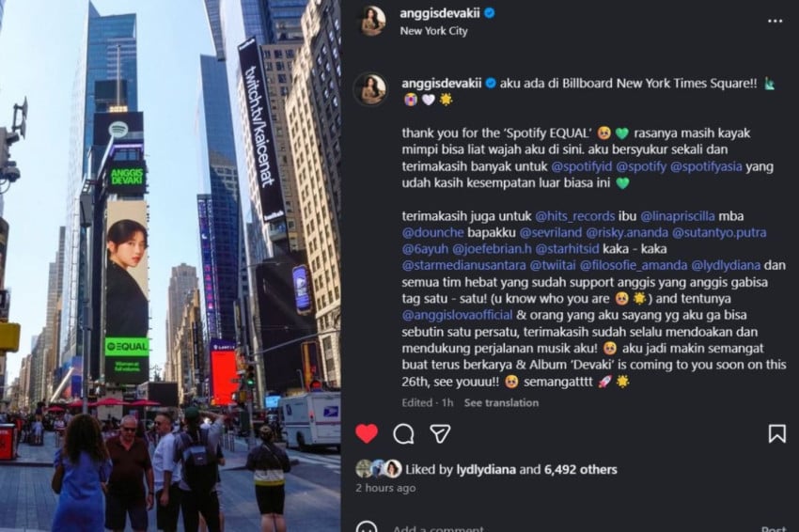Open caption author avatar beside caption
799x532 pixels.
pyautogui.click(x=370, y=89)
